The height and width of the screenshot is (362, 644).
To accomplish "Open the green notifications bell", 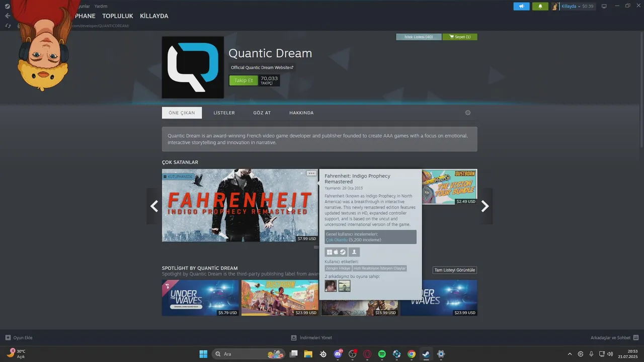I will 540,6.
